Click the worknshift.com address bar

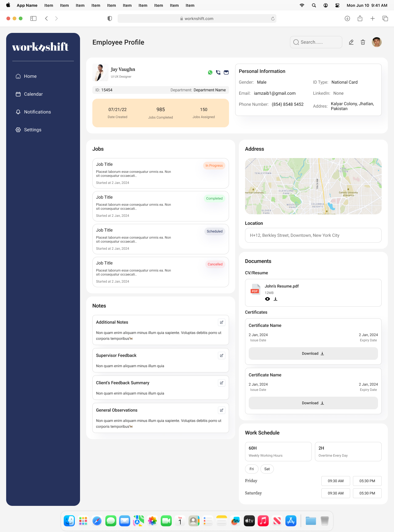(x=197, y=18)
